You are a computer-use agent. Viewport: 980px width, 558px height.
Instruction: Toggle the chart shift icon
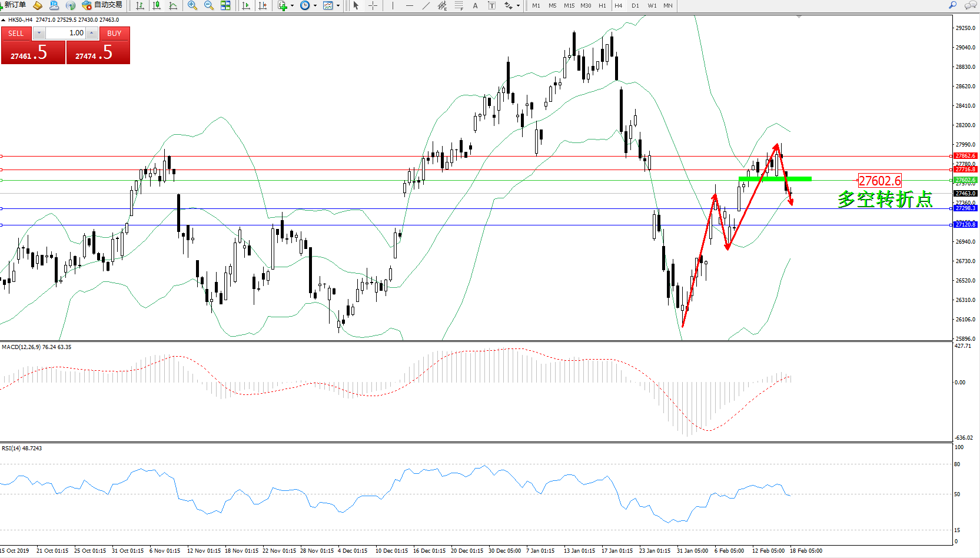pyautogui.click(x=263, y=5)
